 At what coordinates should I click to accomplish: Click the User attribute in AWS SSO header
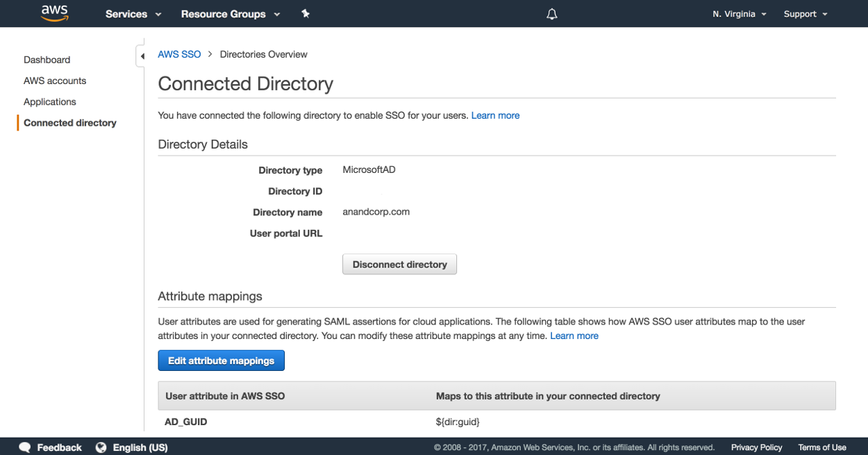point(225,396)
